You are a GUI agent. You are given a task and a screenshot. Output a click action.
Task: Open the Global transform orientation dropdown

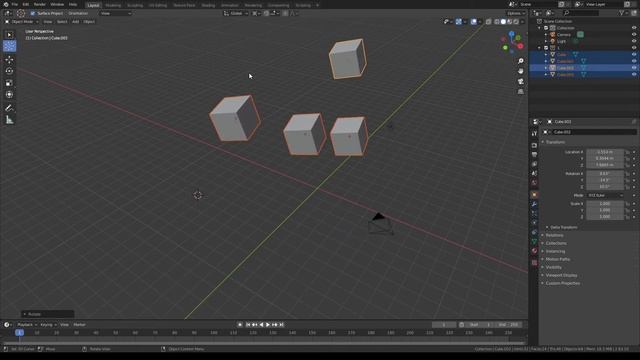tap(236, 13)
